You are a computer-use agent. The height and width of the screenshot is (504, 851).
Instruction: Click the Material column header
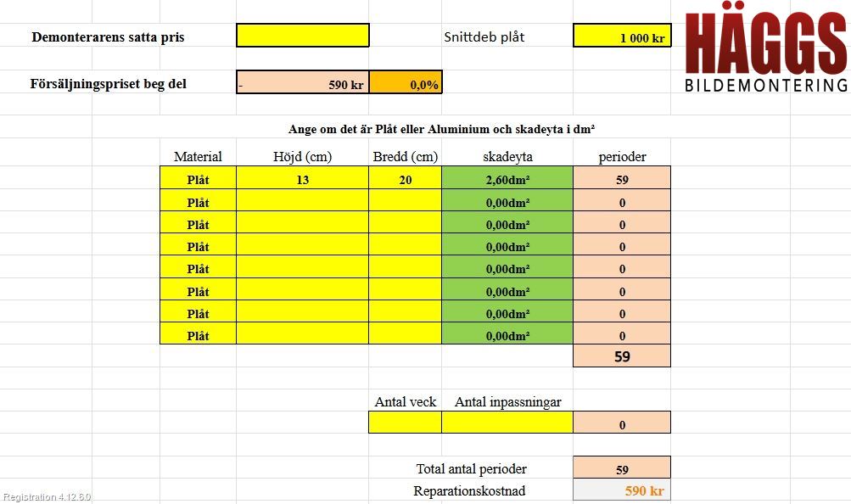tap(198, 157)
